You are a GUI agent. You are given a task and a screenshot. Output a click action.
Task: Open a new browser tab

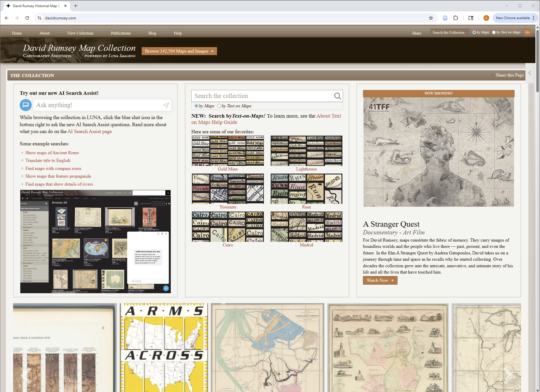tap(76, 6)
